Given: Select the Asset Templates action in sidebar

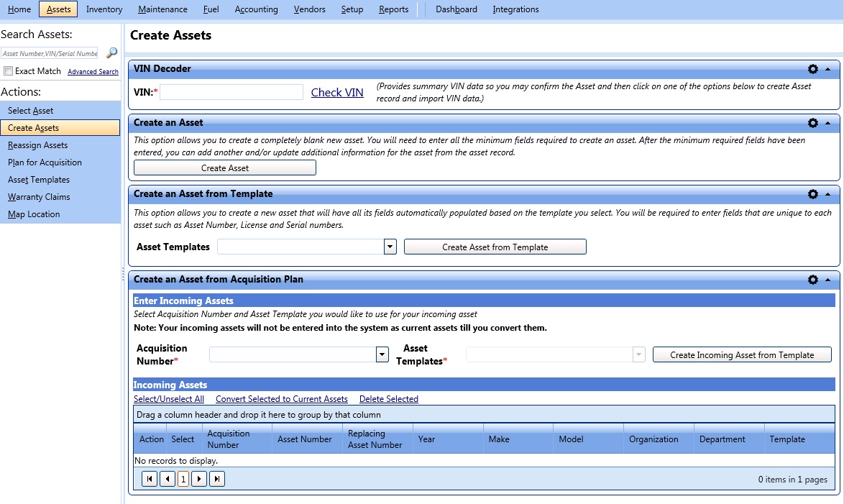Looking at the screenshot, I should [x=60, y=179].
